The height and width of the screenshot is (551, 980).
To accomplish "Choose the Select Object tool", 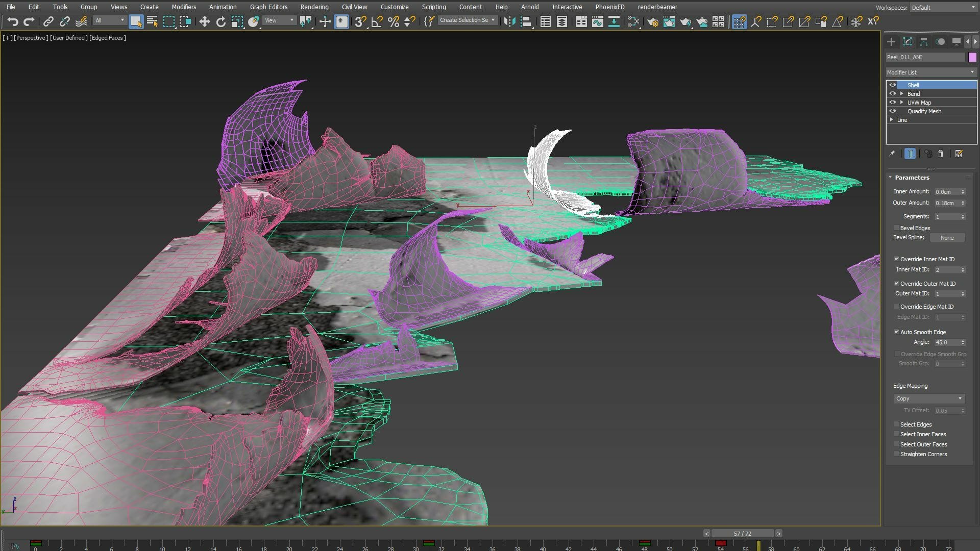I will [136, 21].
